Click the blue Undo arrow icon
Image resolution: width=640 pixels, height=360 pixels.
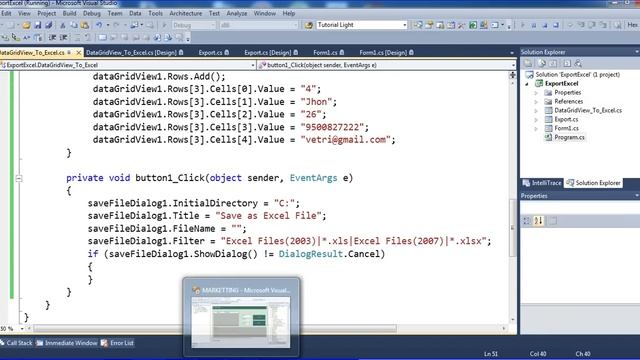click(99, 25)
